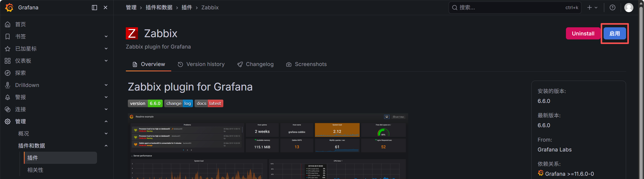Click the docs latest badge
Image resolution: width=644 pixels, height=179 pixels.
tap(209, 103)
